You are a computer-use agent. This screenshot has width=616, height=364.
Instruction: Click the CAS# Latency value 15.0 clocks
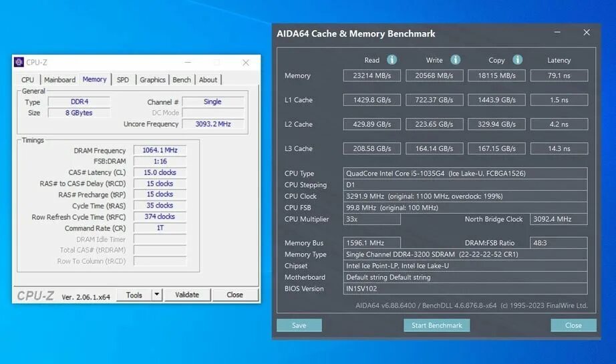tap(160, 172)
